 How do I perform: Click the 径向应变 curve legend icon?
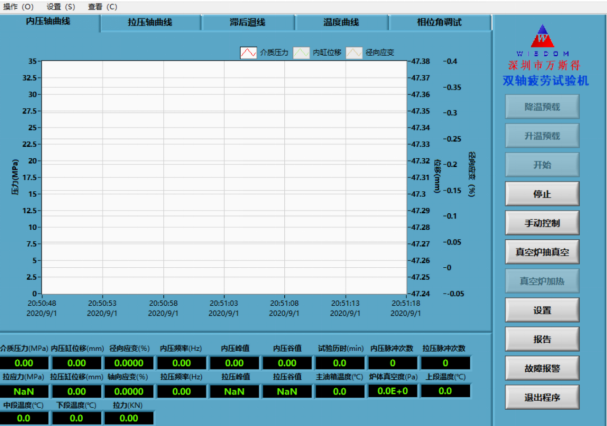pyautogui.click(x=354, y=52)
